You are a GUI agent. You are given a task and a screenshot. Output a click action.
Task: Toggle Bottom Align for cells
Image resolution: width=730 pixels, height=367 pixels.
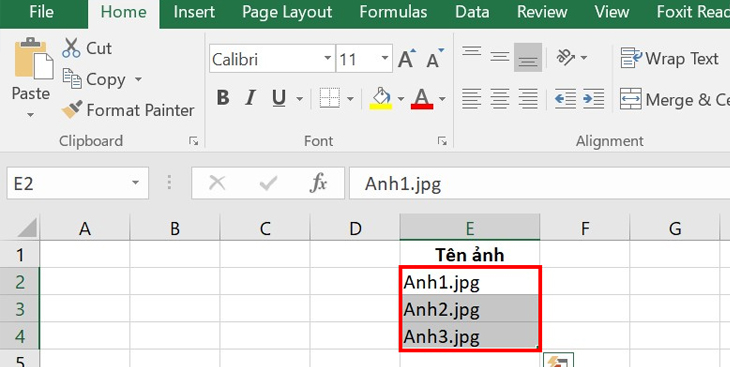528,58
